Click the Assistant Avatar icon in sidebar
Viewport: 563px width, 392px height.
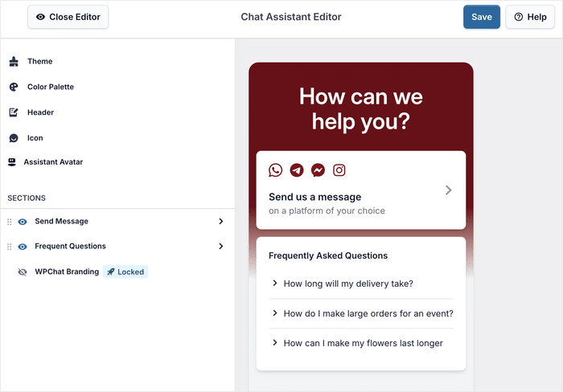click(12, 162)
